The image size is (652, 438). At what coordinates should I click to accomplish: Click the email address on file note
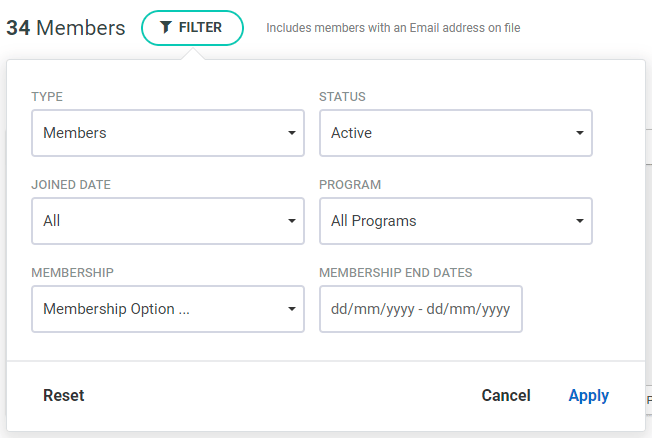point(393,28)
